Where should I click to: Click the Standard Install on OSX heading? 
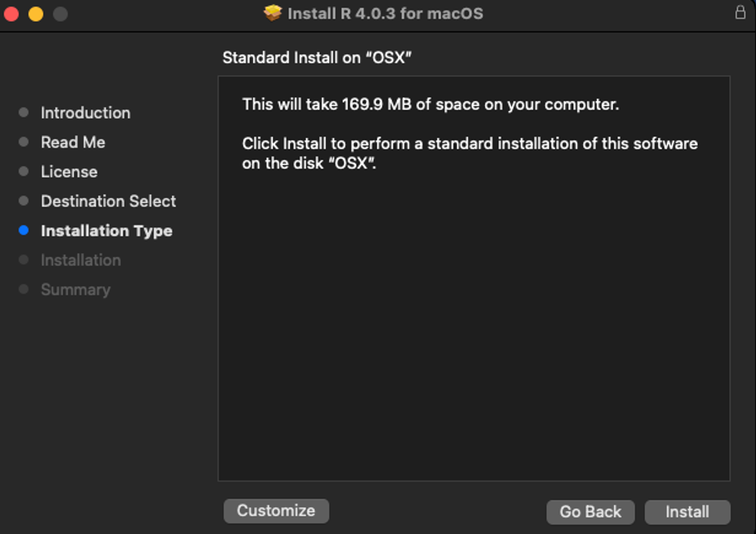(x=317, y=57)
